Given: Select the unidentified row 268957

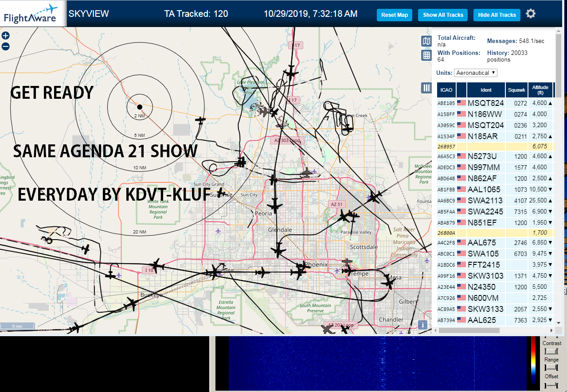Looking at the screenshot, I should [x=495, y=146].
